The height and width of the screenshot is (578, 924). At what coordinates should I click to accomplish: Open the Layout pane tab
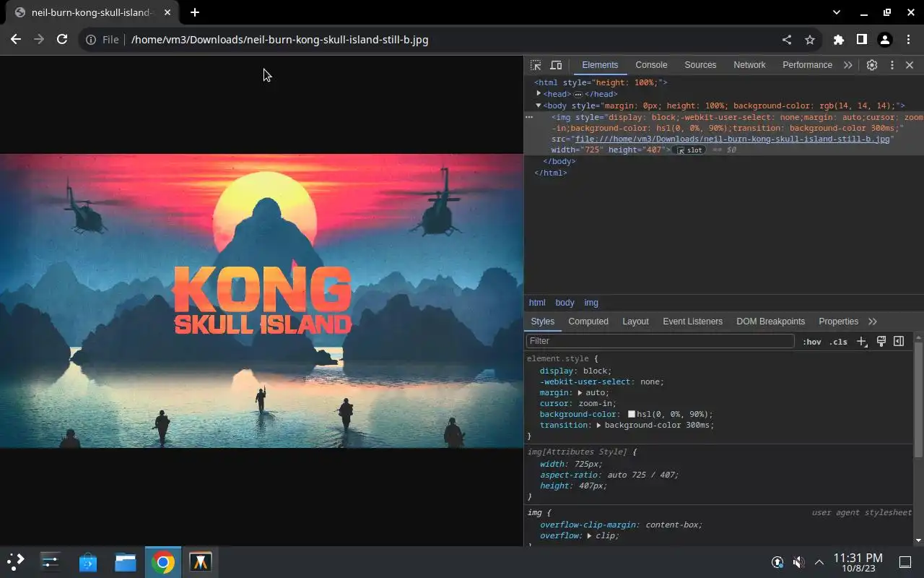635,322
